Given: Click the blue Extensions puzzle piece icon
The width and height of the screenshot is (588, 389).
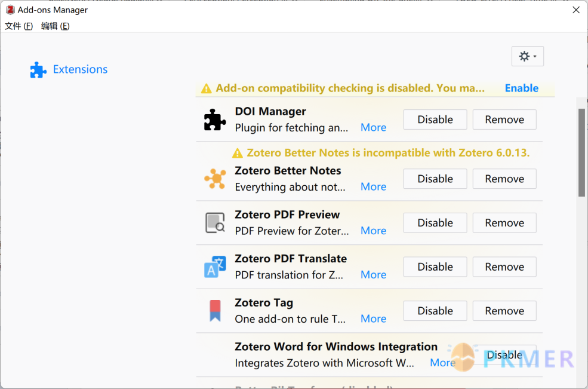Looking at the screenshot, I should pyautogui.click(x=38, y=70).
